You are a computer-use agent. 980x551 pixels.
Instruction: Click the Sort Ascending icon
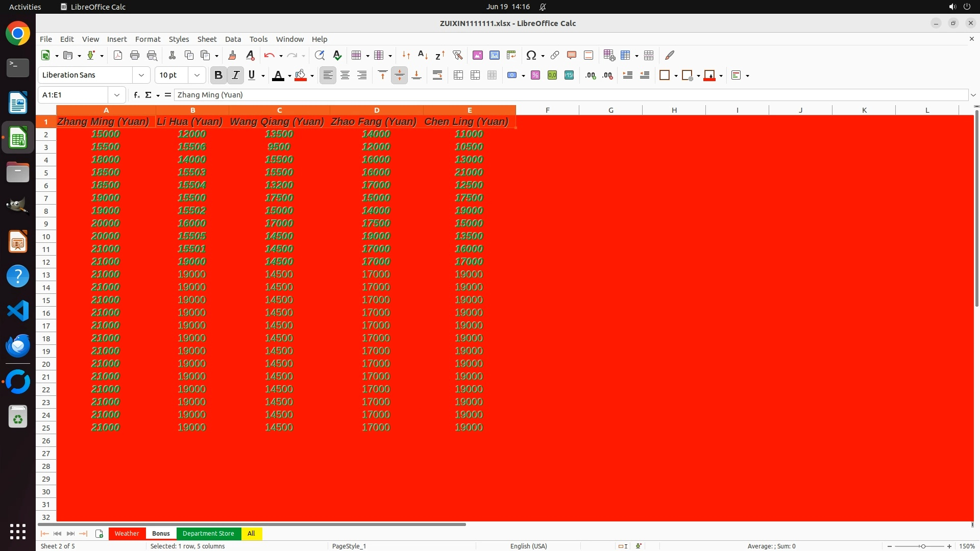pos(423,55)
